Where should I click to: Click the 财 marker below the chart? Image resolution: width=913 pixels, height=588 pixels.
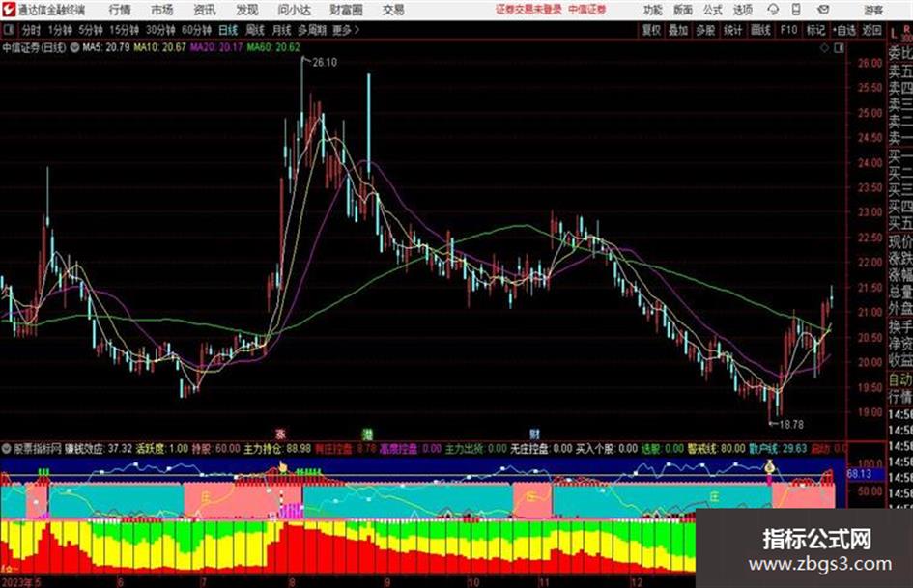click(534, 434)
